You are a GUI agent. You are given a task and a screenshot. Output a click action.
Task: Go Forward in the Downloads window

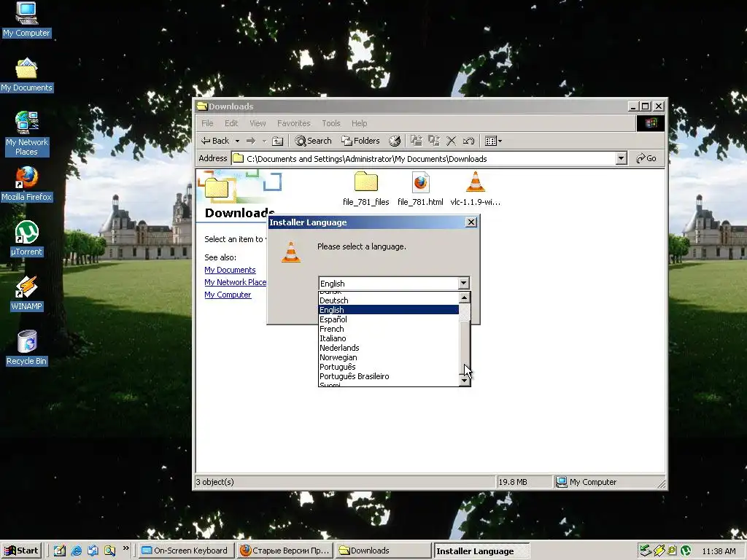pyautogui.click(x=251, y=141)
